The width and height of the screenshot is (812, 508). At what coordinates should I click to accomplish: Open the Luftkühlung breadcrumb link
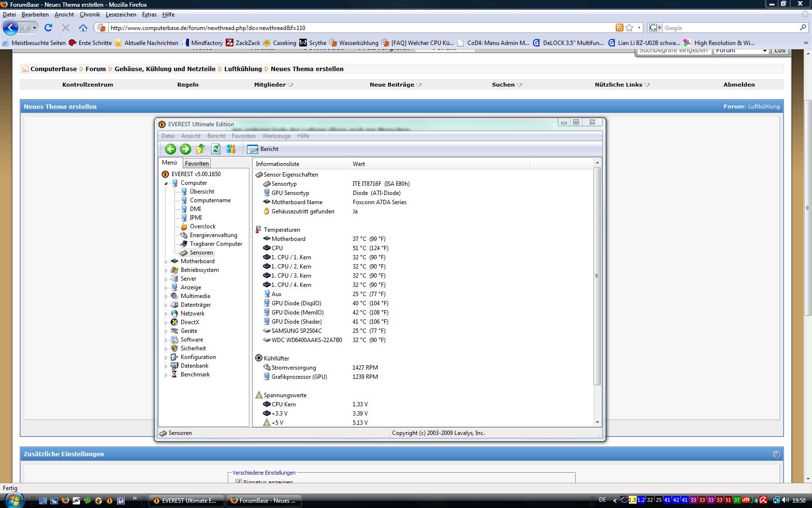243,69
